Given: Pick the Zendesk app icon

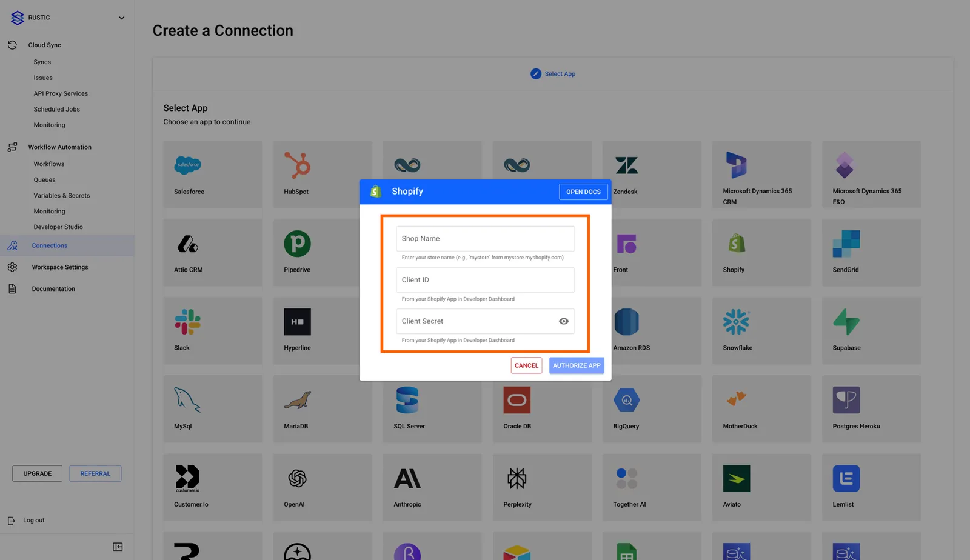Looking at the screenshot, I should point(626,165).
